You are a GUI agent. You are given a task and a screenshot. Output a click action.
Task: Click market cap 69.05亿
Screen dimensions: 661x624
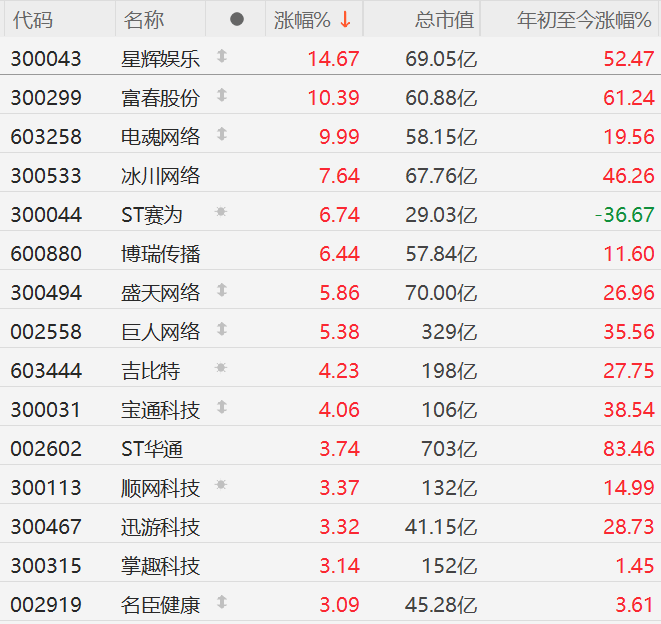tap(441, 59)
